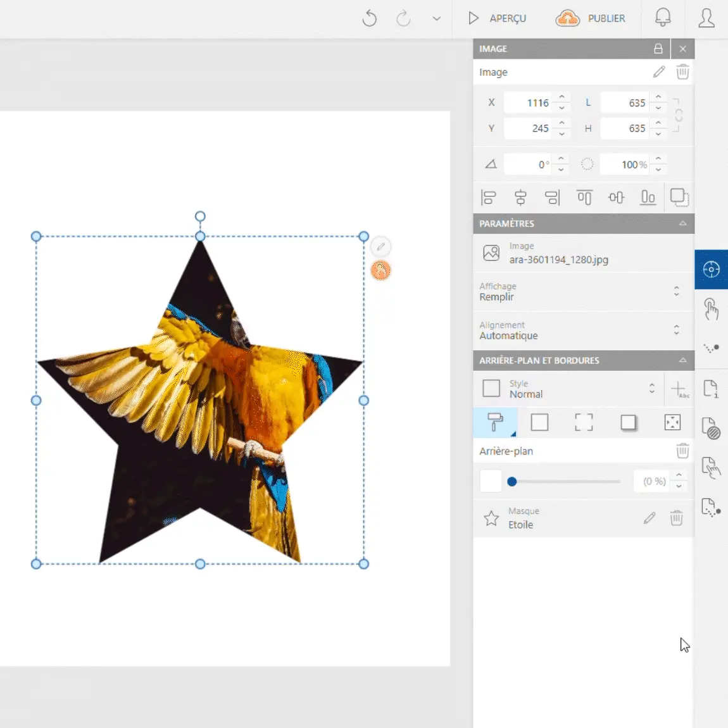The image size is (728, 728).
Task: Click the Aperçu preview button
Action: [x=498, y=18]
